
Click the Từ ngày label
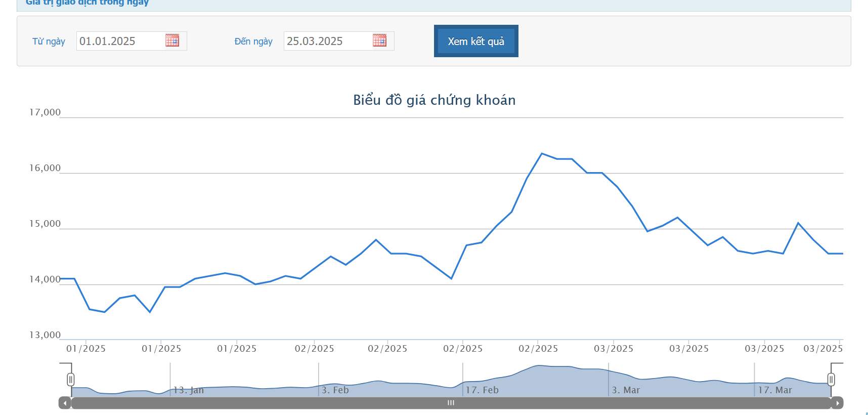49,41
